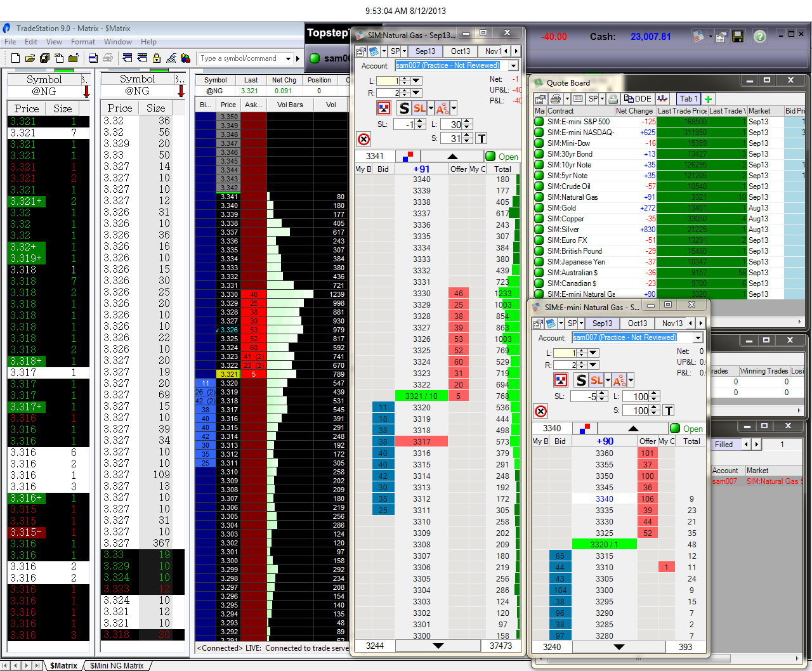Click the black S button in Natural Gas window

[404, 108]
